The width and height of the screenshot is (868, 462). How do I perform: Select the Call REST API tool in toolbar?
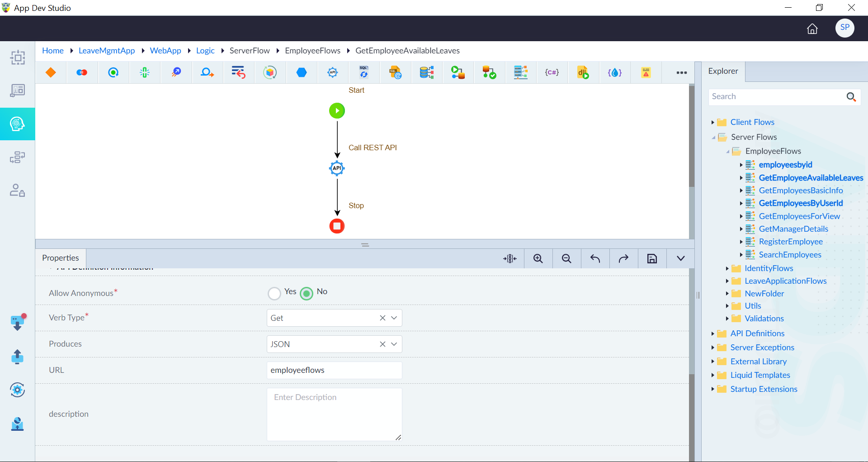pyautogui.click(x=333, y=72)
